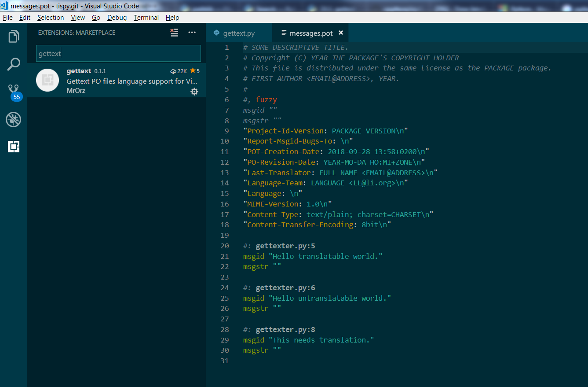Viewport: 588px width, 387px height.
Task: Click the Content-Transfer-Encoding: 8bit line
Action: (317, 225)
